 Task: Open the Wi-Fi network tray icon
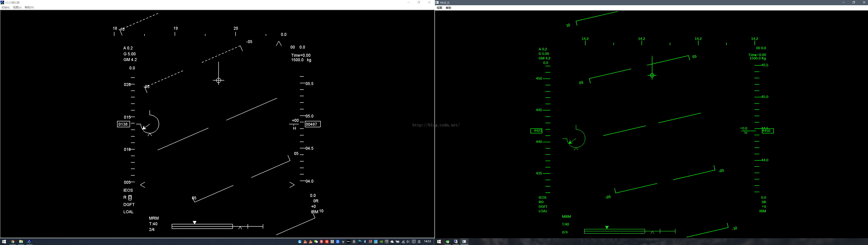[403, 242]
